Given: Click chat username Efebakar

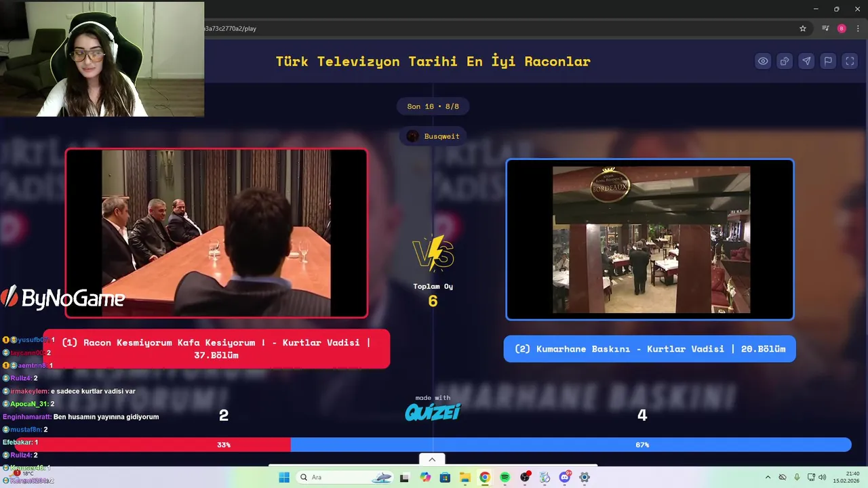Looking at the screenshot, I should coord(17,442).
